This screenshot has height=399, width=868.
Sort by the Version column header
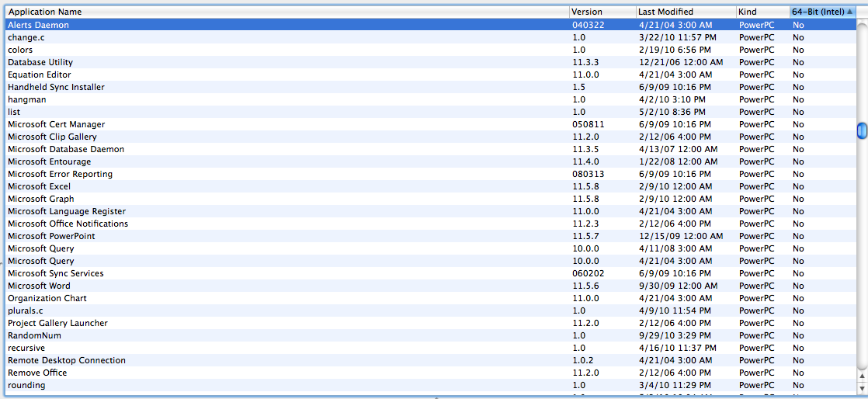tap(602, 12)
